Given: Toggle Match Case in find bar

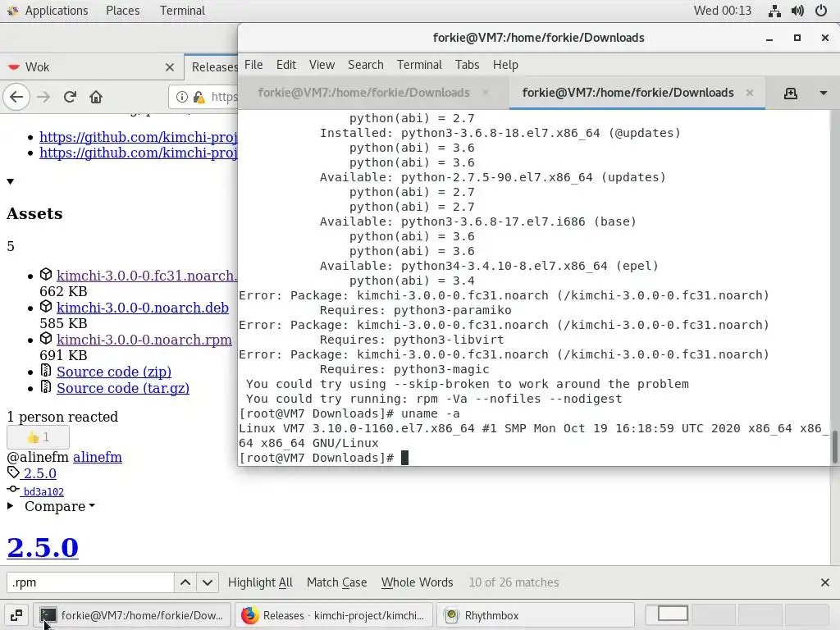Looking at the screenshot, I should (x=337, y=582).
